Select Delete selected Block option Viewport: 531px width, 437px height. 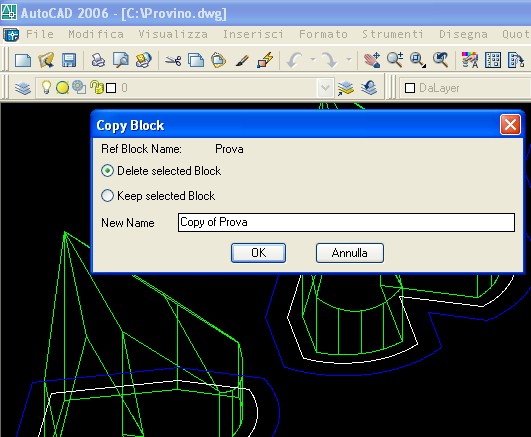click(161, 171)
